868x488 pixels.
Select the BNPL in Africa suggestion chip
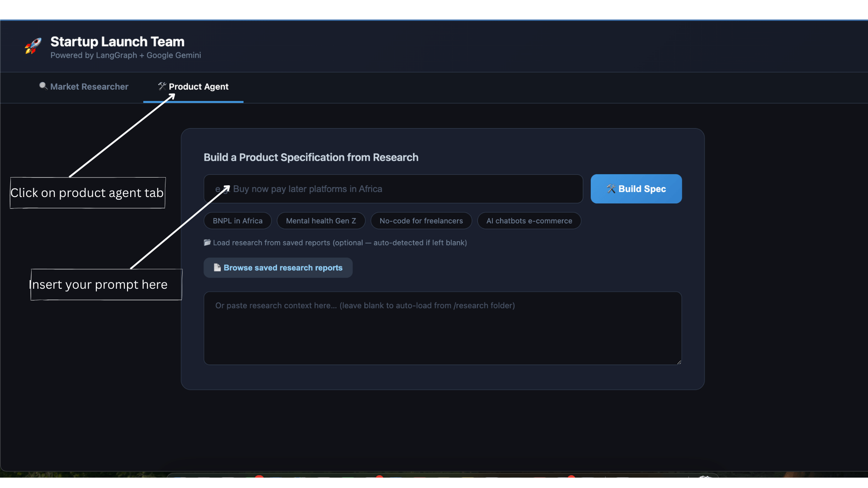237,221
